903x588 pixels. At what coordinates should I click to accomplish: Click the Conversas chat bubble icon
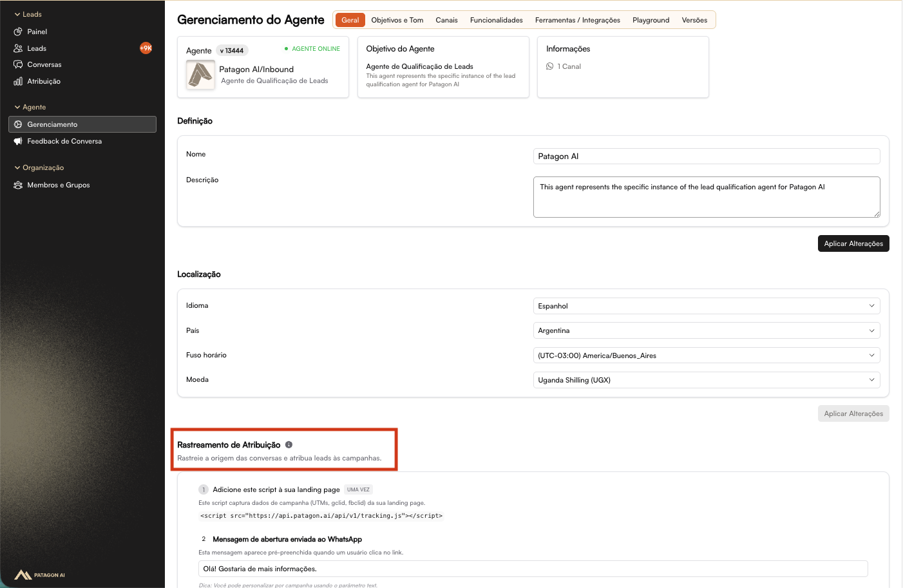click(x=18, y=64)
